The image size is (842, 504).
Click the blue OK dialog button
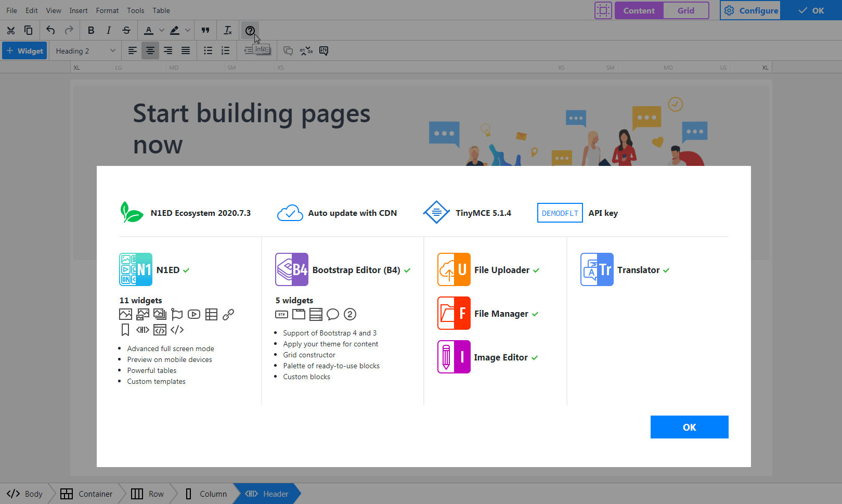point(689,427)
